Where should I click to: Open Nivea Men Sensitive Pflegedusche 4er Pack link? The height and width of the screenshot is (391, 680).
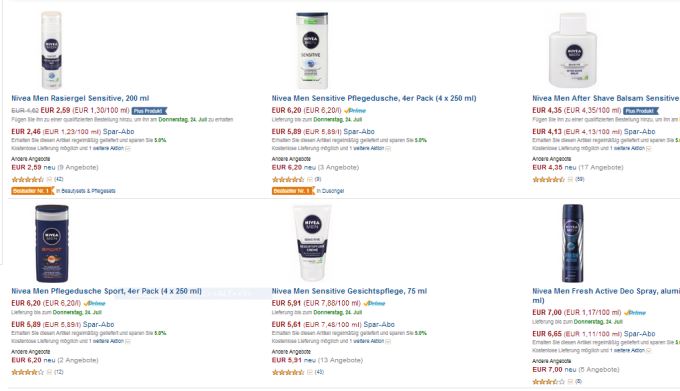point(374,98)
